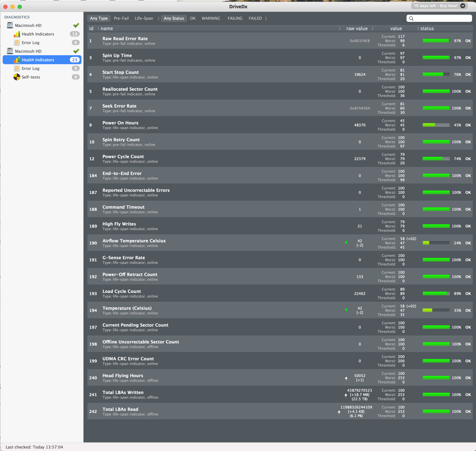Enable the WARNING status filter
Viewport: 476px width, 451px height.
coord(211,18)
